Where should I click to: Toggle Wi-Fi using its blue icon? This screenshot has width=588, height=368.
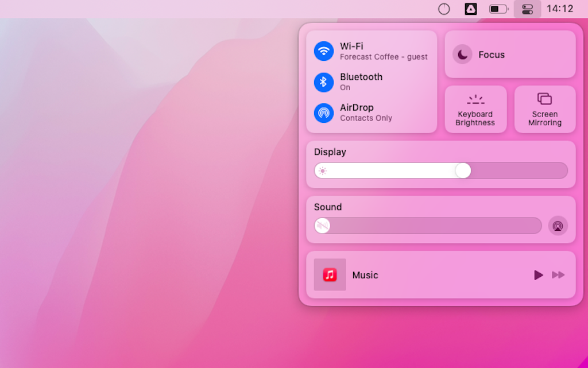tap(324, 51)
